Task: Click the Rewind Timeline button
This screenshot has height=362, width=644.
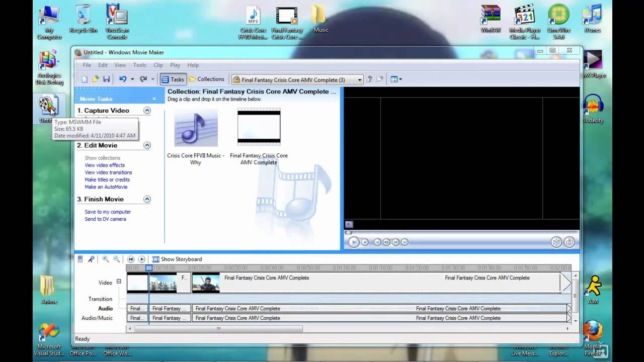Action: coord(131,259)
